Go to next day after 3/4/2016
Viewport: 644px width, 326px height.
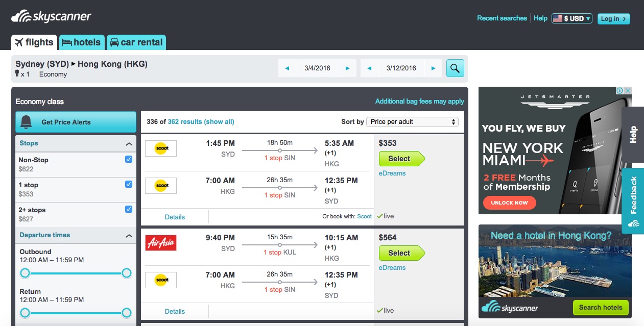[x=347, y=68]
